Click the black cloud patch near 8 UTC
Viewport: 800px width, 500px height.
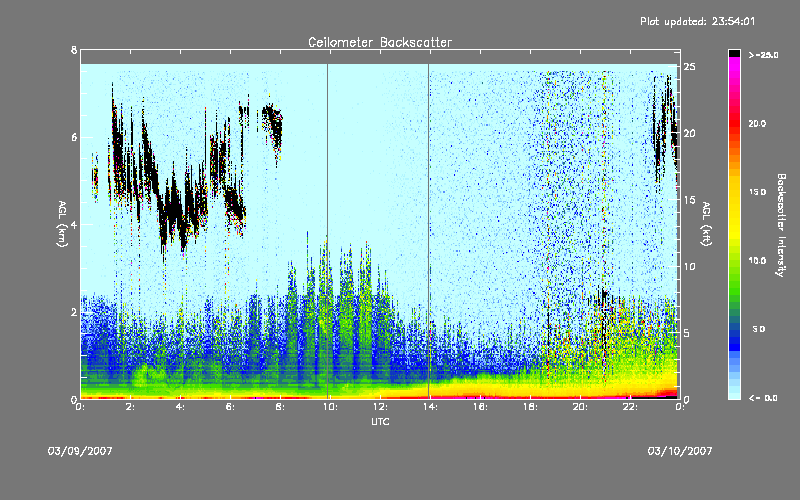click(272, 126)
